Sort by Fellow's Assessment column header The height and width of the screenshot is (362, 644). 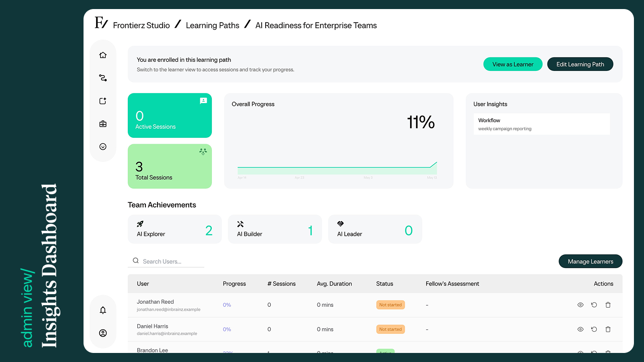[452, 284]
